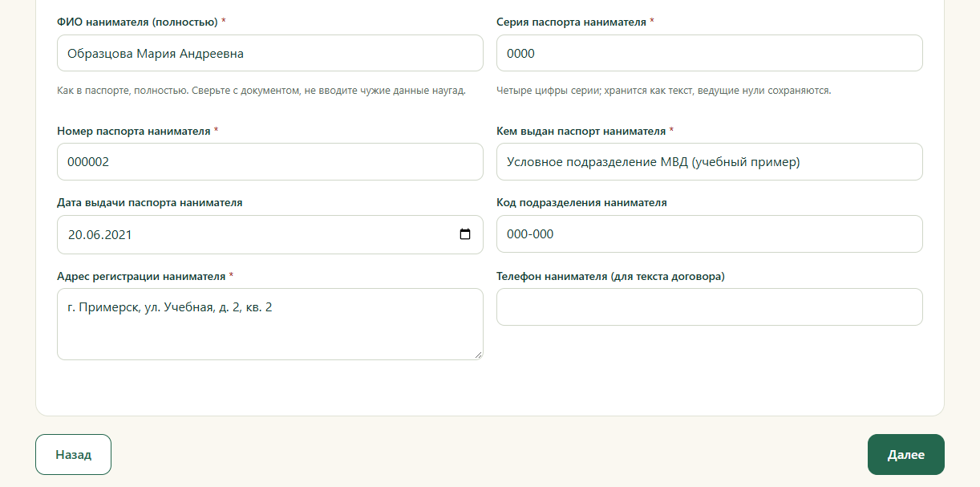
Task: Click the full name field containing Образцова Мария Андреевна
Action: point(270,53)
